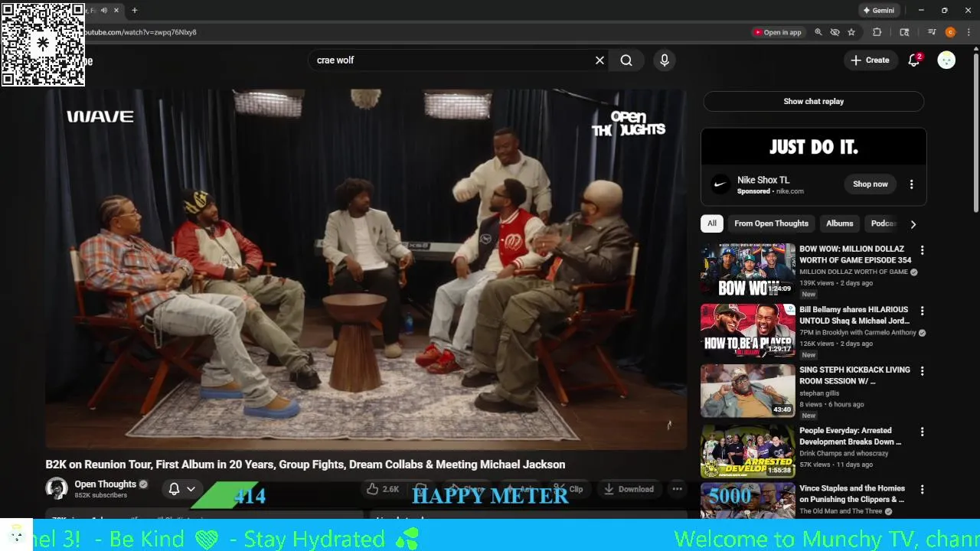Click Shop now on Nike ad

(871, 184)
